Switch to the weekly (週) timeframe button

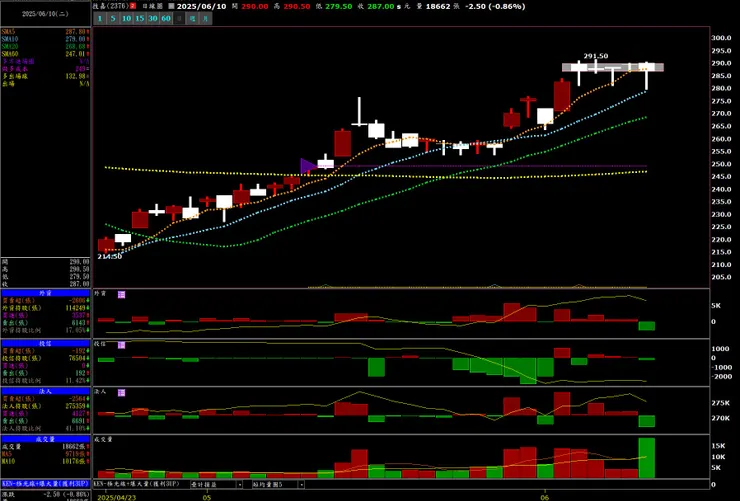(192, 18)
